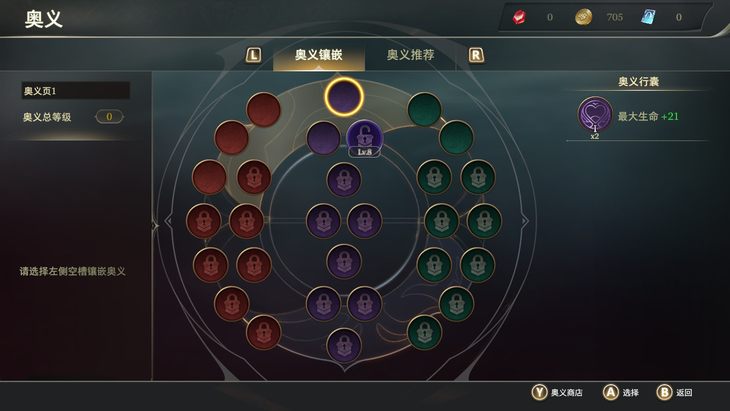Screen dimensions: 730x411
Task: Click the A 选择 button
Action: point(621,392)
